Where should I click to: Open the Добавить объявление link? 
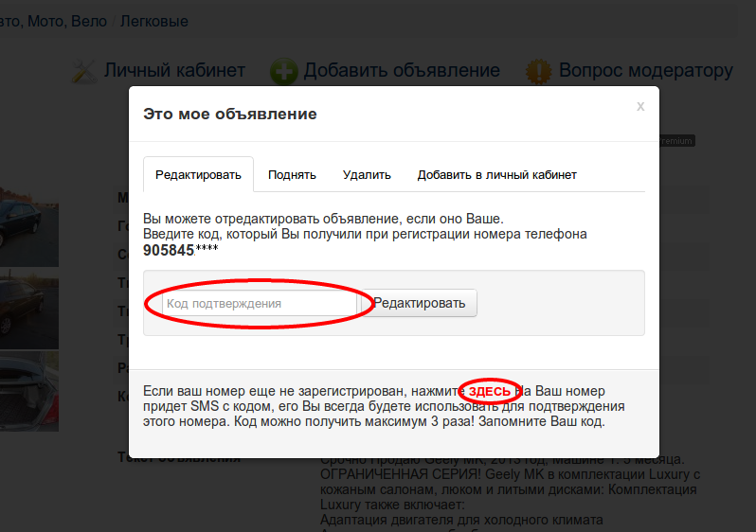point(401,71)
